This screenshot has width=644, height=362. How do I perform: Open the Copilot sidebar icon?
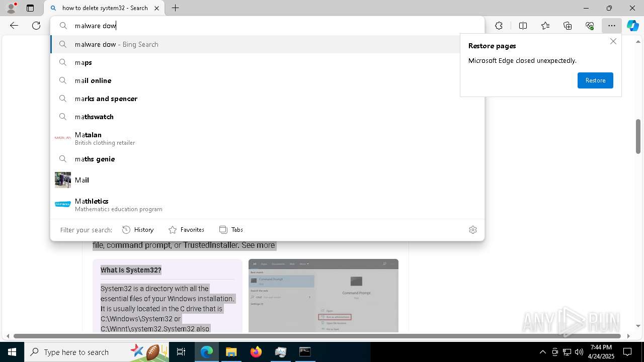(x=633, y=26)
